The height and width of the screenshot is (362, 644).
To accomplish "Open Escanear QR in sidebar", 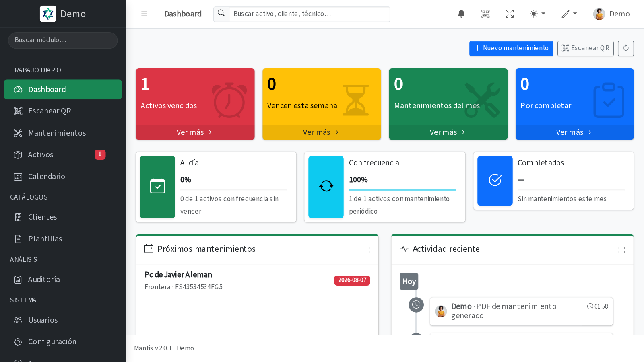I will coord(63,111).
